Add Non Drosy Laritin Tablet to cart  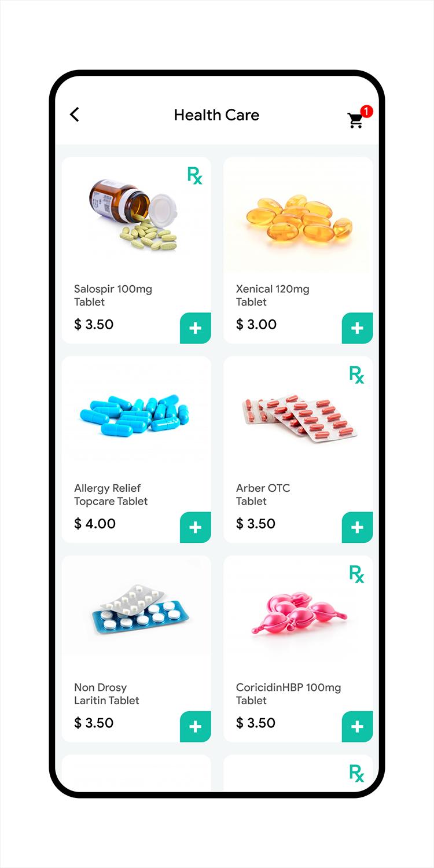click(x=196, y=727)
